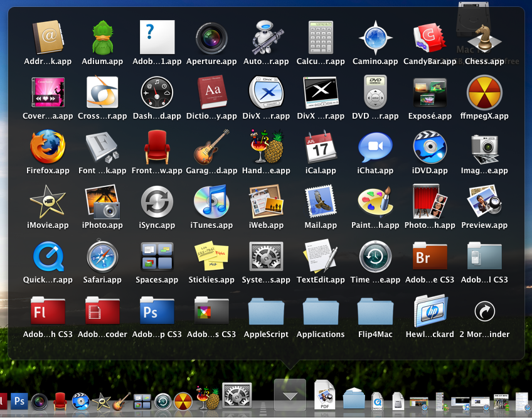Launch iTunes.app
532x418 pixels.
click(211, 201)
